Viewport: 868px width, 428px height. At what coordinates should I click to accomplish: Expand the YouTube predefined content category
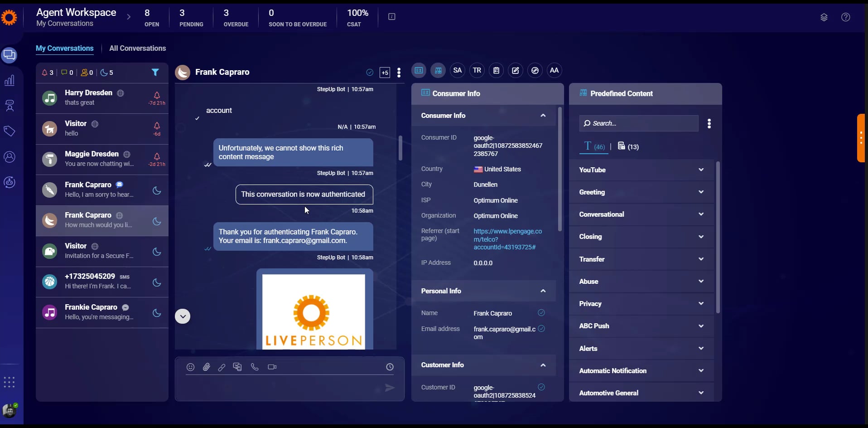coord(700,170)
